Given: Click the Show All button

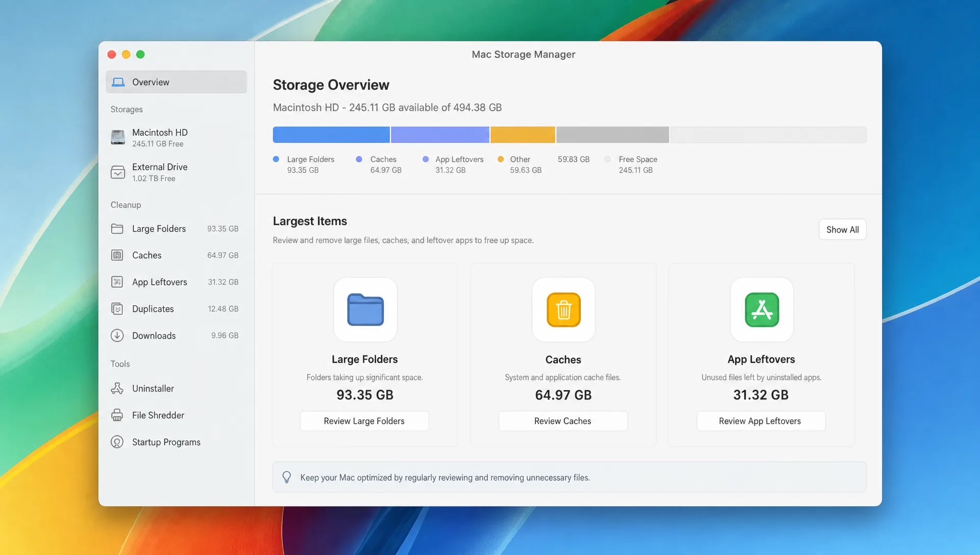Looking at the screenshot, I should [842, 230].
